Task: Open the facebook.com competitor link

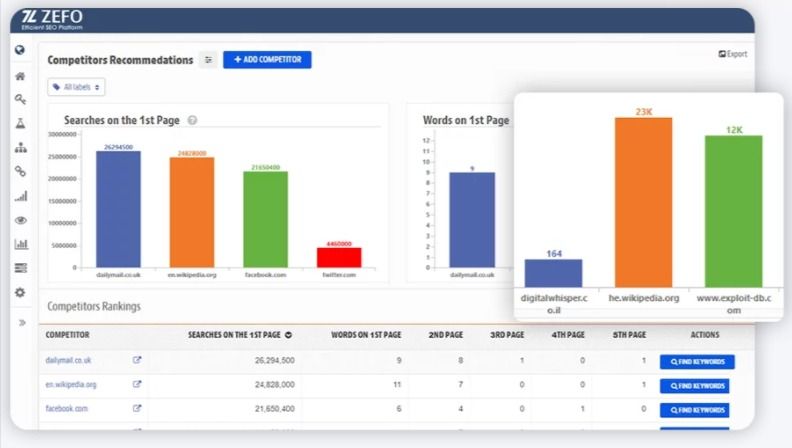Action: [x=67, y=408]
